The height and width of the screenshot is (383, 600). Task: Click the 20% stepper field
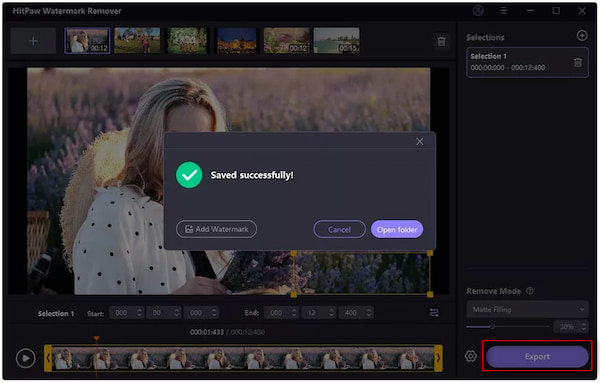pos(571,327)
